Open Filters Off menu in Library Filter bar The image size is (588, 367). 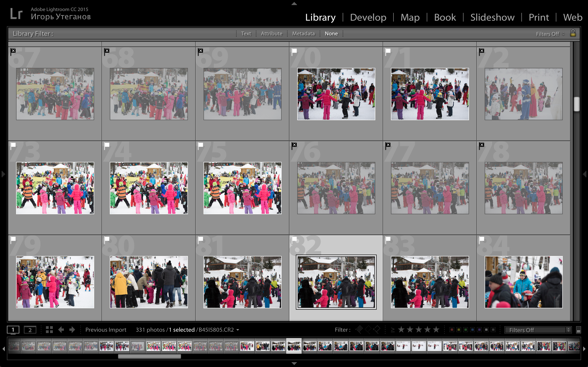coord(550,34)
